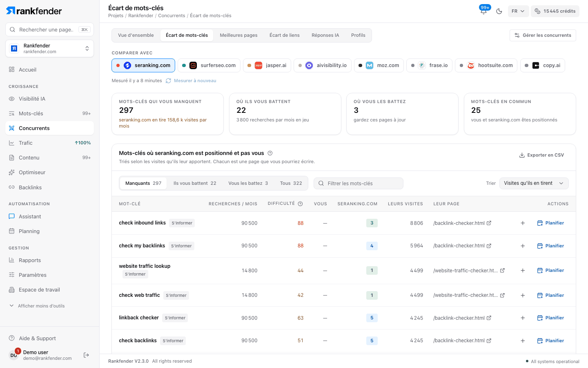Switch to the Meilleures pages tab
The height and width of the screenshot is (368, 588).
pyautogui.click(x=238, y=35)
